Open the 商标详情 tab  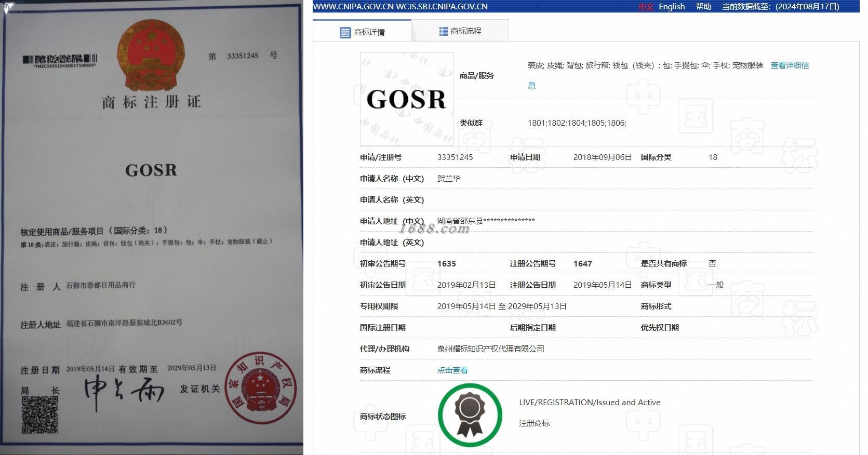362,31
